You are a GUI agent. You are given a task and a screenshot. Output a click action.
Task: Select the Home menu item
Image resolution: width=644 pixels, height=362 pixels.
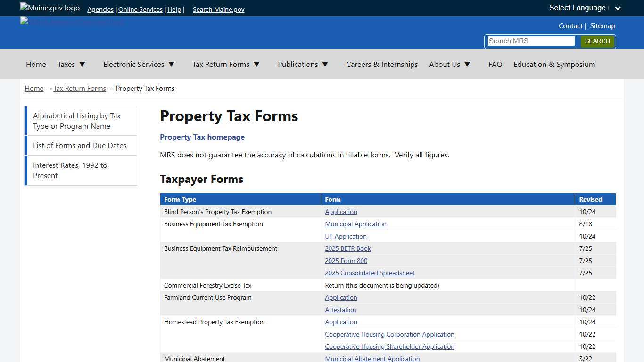coord(36,64)
